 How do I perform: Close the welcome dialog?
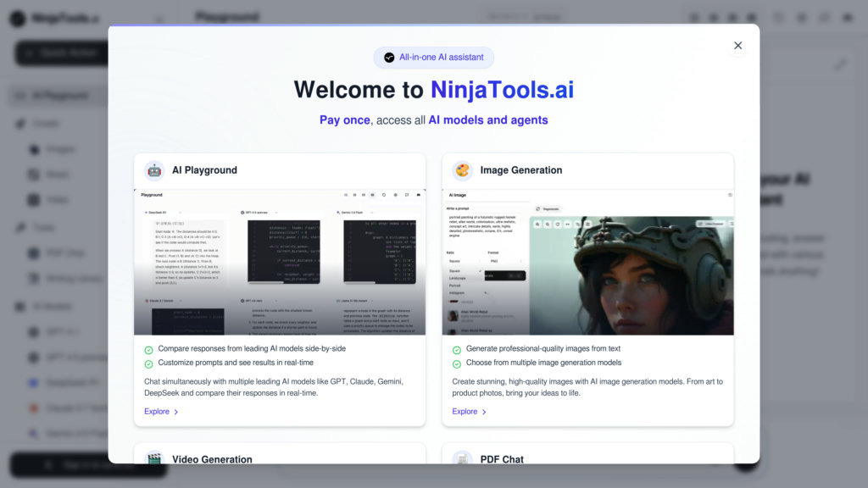point(738,46)
